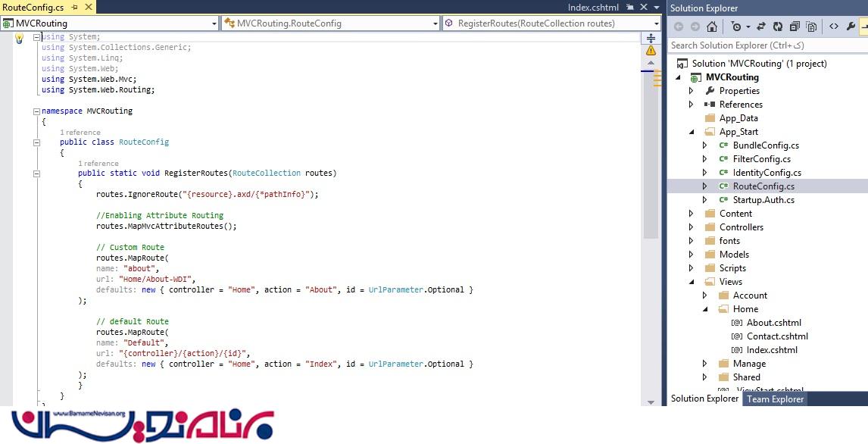This screenshot has width=868, height=444.
Task: Toggle Show All Files in Solution Explorer
Action: 811,27
